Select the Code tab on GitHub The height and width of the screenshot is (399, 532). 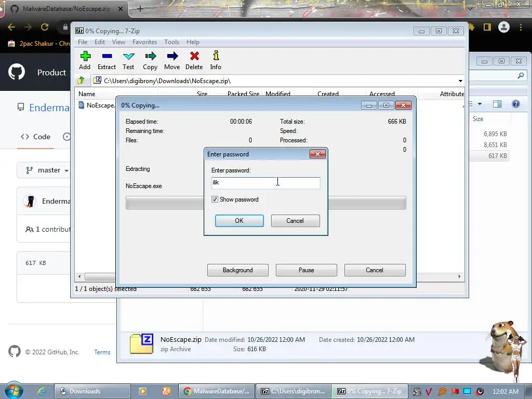36,137
